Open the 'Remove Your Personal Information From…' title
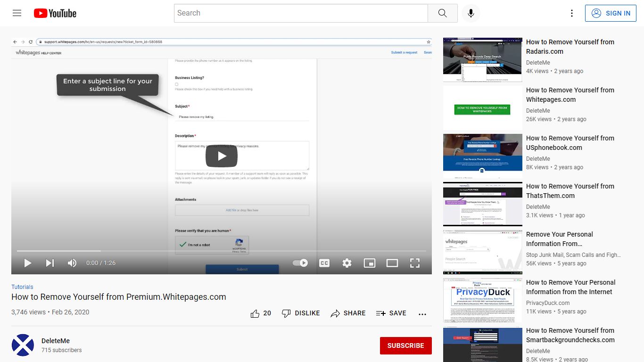Viewport: 644px width, 362px height. (x=560, y=239)
